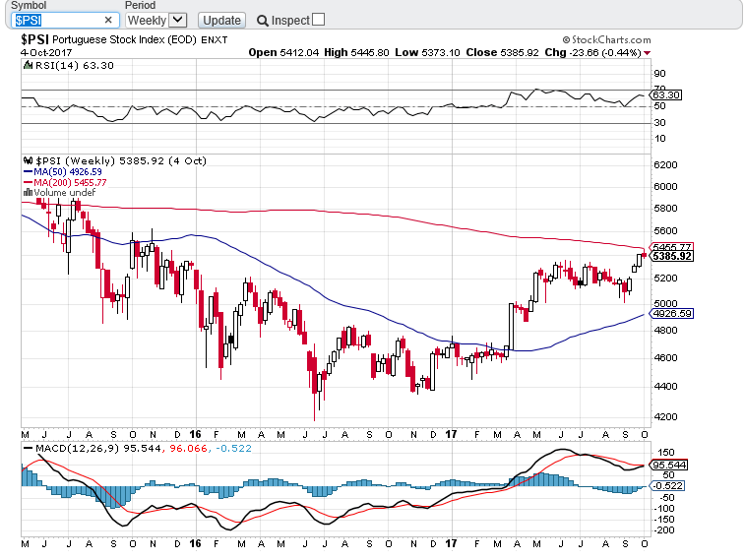This screenshot has width=745, height=560.
Task: Click the ENXT exchange label
Action: coord(215,40)
